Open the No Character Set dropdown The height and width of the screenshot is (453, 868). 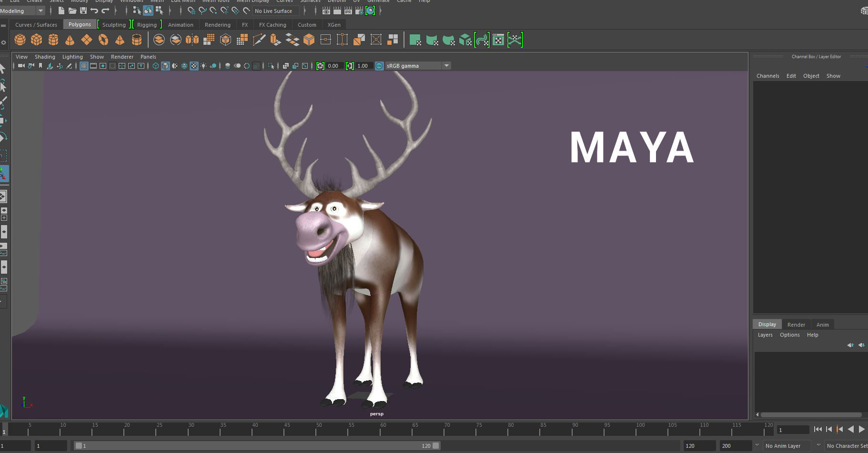pos(847,446)
